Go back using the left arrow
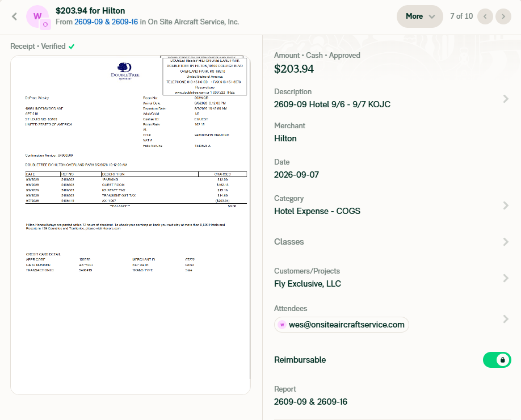This screenshot has height=420, width=521. coord(14,16)
